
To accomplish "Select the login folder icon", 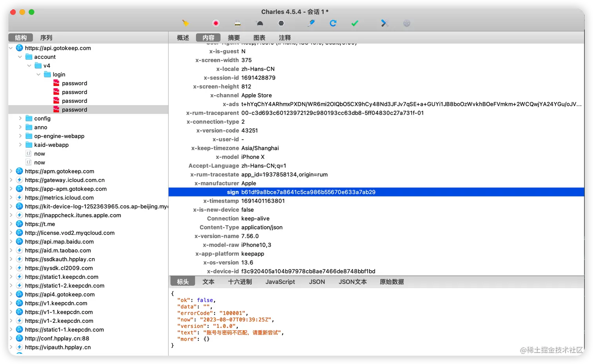I will (x=47, y=74).
